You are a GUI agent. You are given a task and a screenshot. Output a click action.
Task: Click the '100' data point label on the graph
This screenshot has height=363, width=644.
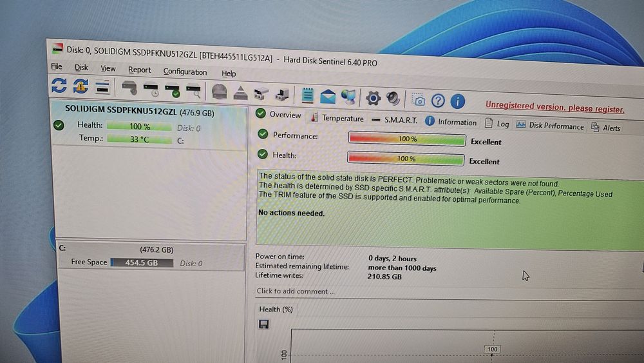point(492,349)
